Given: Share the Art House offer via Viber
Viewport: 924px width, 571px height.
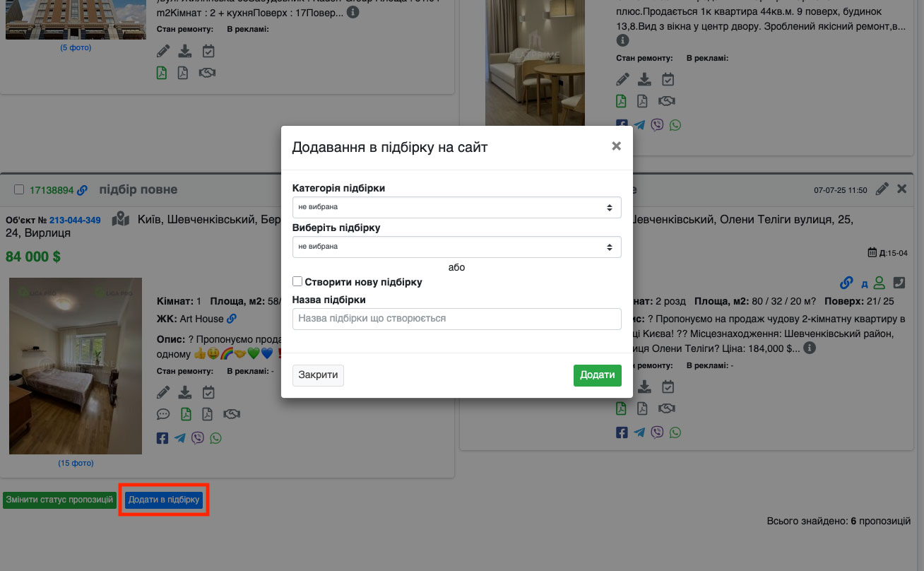Looking at the screenshot, I should click(198, 438).
